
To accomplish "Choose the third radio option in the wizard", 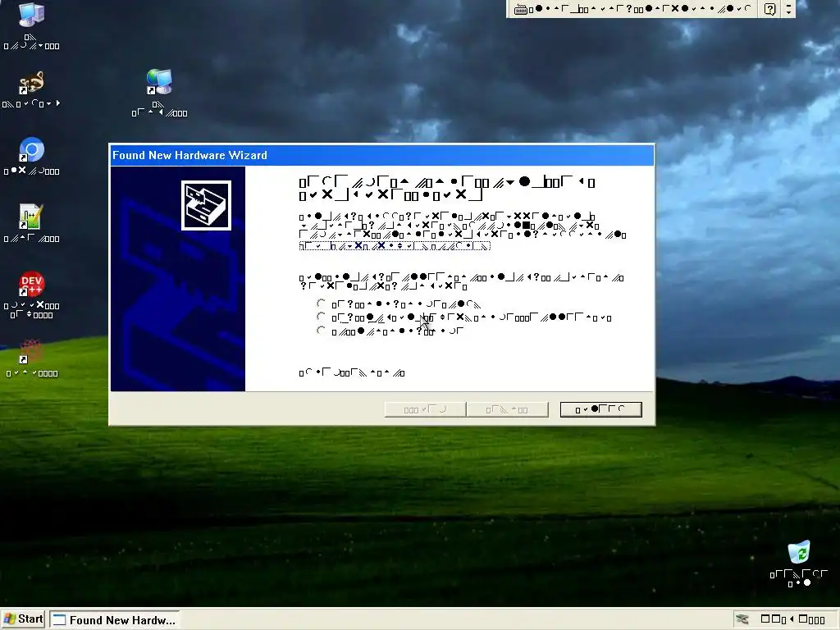I will [x=321, y=331].
